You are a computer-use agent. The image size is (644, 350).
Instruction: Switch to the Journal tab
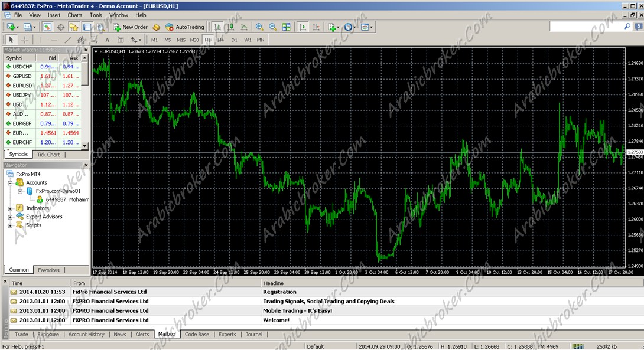pyautogui.click(x=254, y=335)
